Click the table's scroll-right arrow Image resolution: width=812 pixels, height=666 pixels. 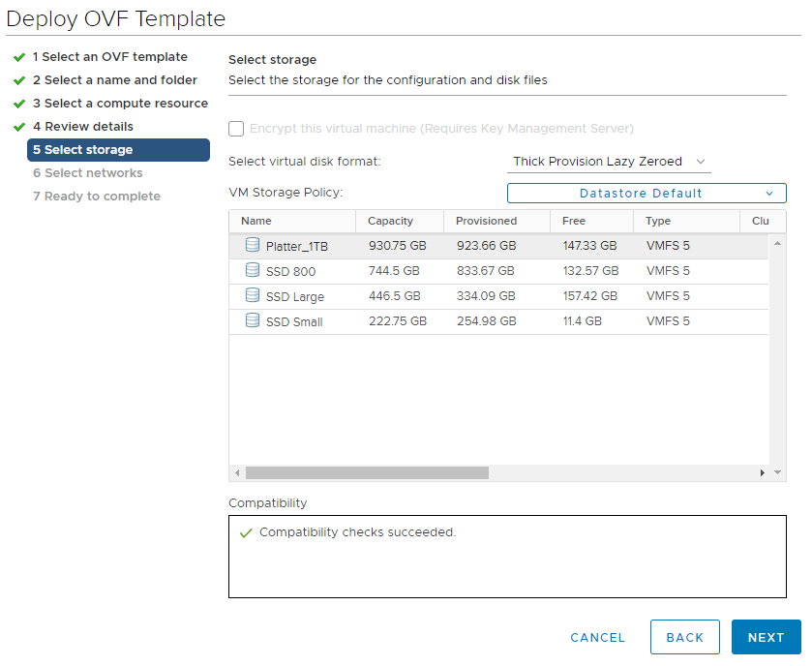pyautogui.click(x=762, y=472)
